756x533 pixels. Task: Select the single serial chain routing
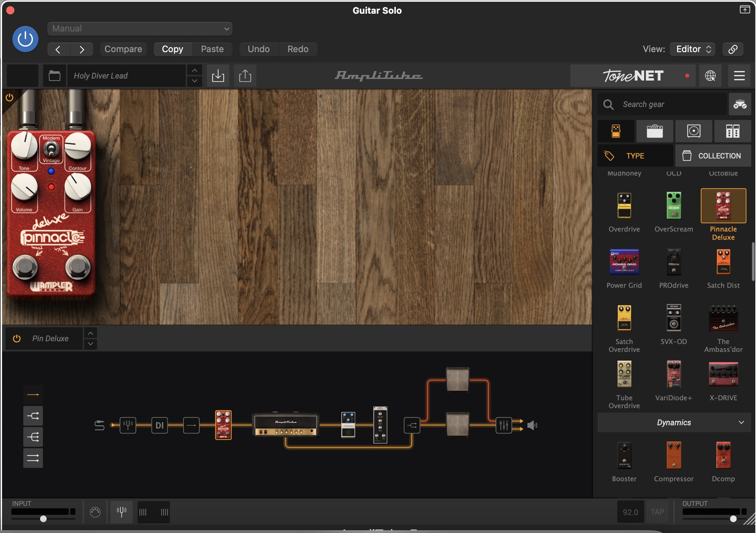coord(33,395)
